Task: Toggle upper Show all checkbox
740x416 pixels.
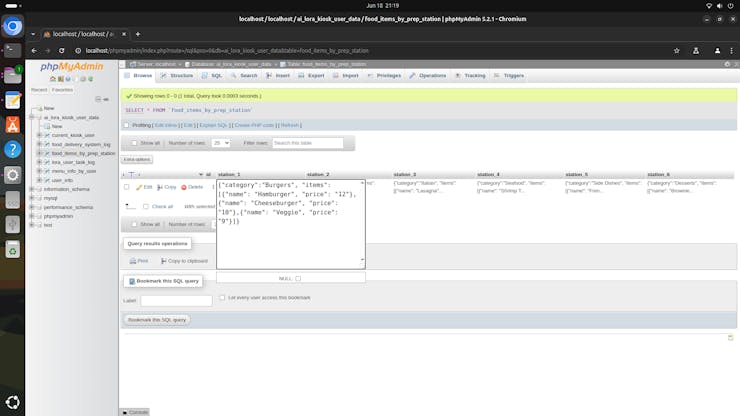Action: click(134, 143)
